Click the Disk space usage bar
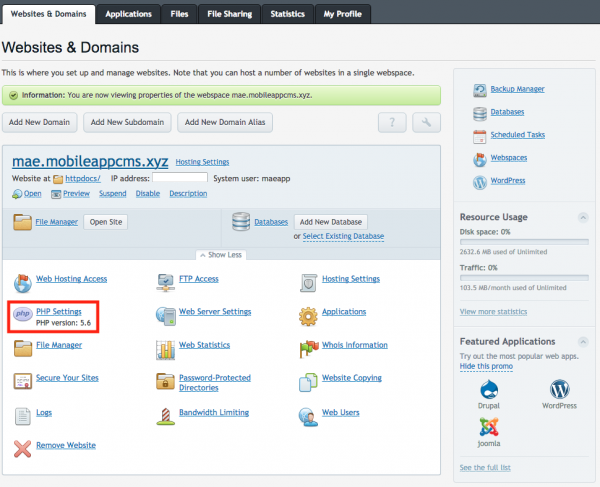Screen dimensions: 600x487 point(523,241)
